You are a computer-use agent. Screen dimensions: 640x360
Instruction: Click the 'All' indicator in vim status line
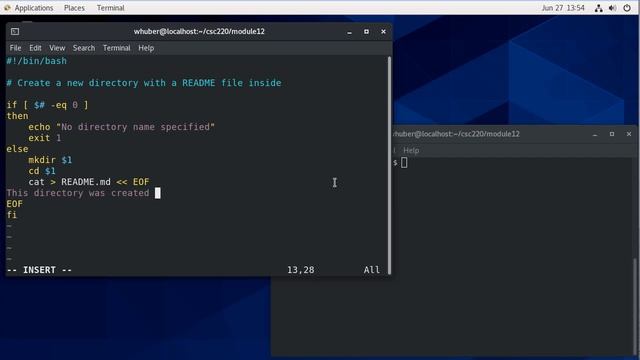pos(372,270)
